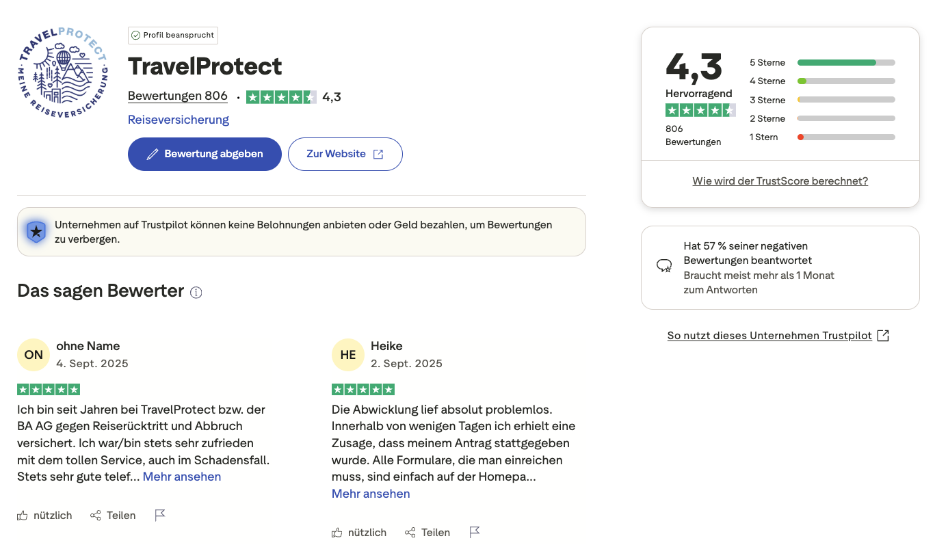Screen dimensions: 935x560
Task: Click the "Zur Website" button
Action: tap(345, 154)
